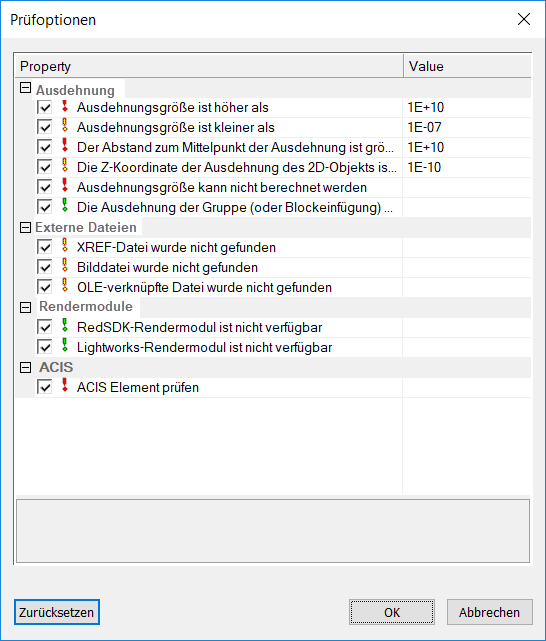Image resolution: width=546 pixels, height=641 pixels.
Task: Click the Property column header
Action: (x=209, y=66)
